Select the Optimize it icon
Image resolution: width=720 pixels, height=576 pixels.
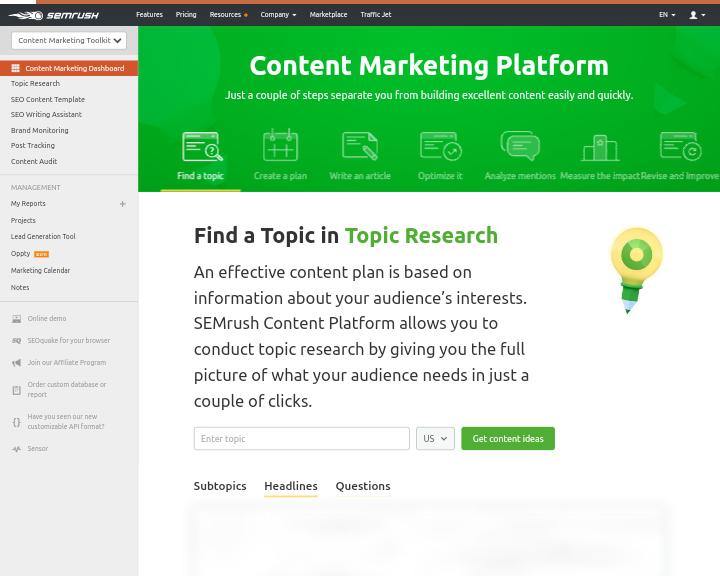click(x=440, y=146)
